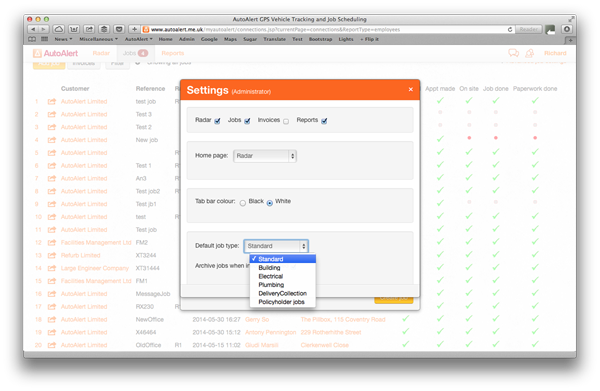Click the Pocket save icon in toolbar
The height and width of the screenshot is (391, 600).
(119, 29)
